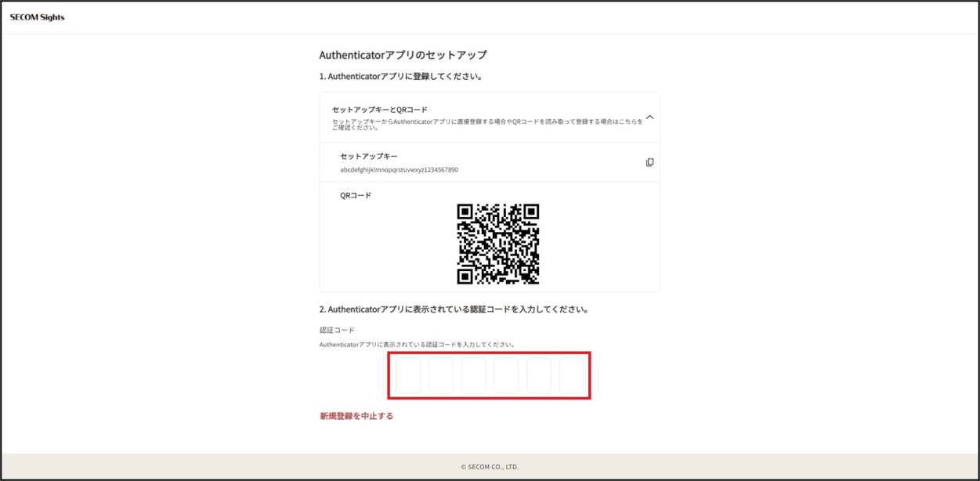Focus the sixth 認証コード digit box
This screenshot has width=980, height=481.
pyautogui.click(x=572, y=375)
